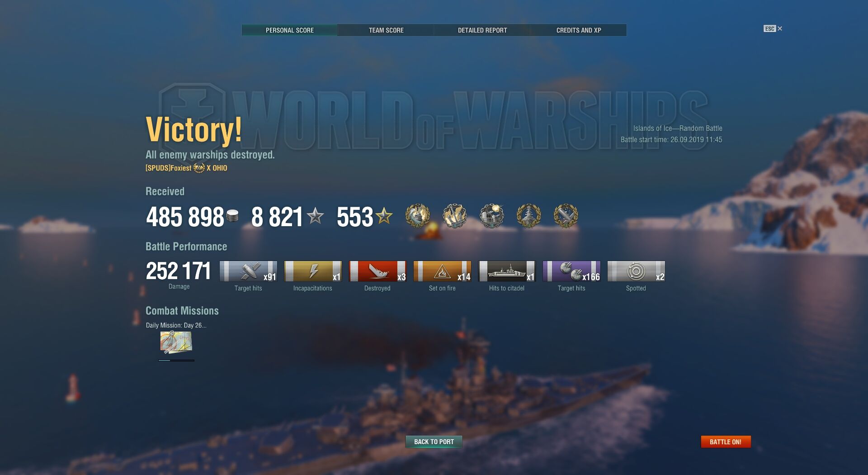Open the Credits and XP tab

point(579,30)
